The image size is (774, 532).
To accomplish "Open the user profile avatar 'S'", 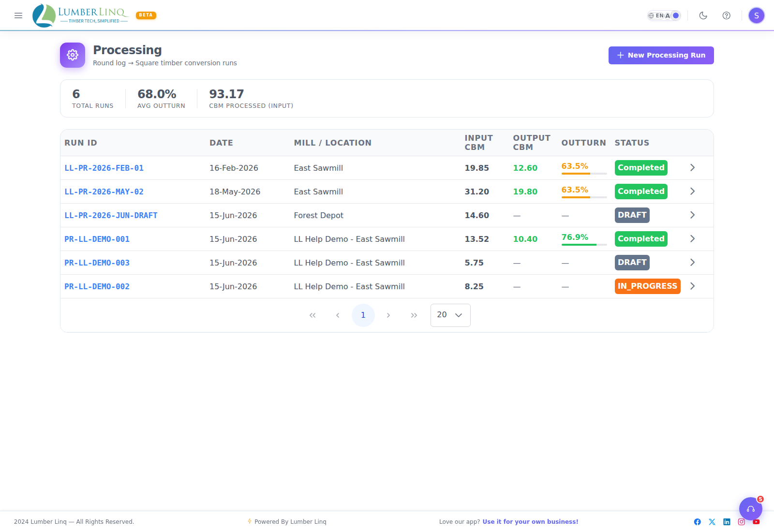I will (x=757, y=15).
